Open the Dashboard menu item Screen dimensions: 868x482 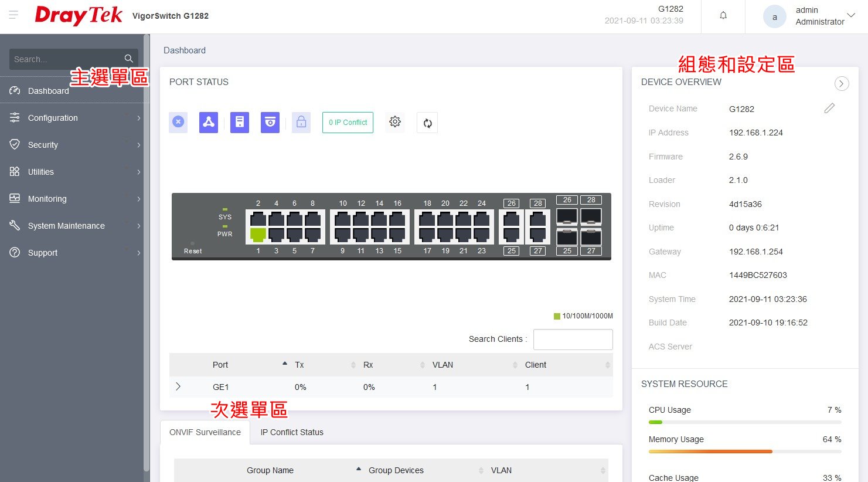49,91
